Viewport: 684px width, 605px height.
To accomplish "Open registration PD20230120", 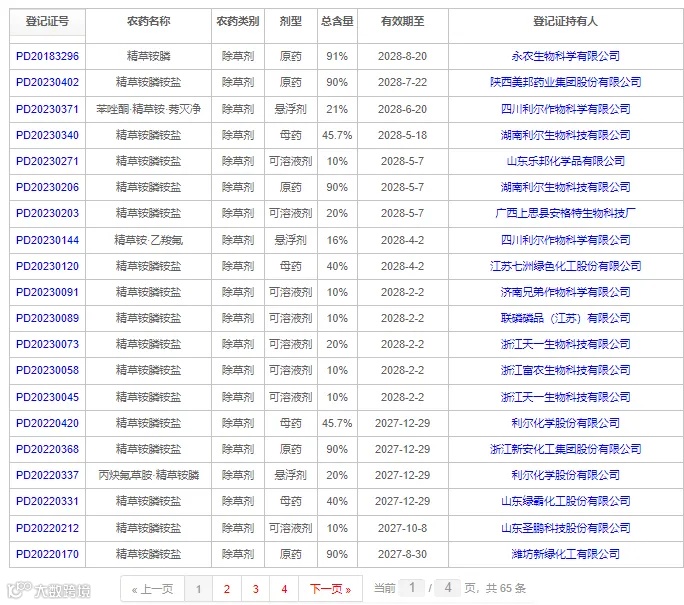I will point(48,267).
